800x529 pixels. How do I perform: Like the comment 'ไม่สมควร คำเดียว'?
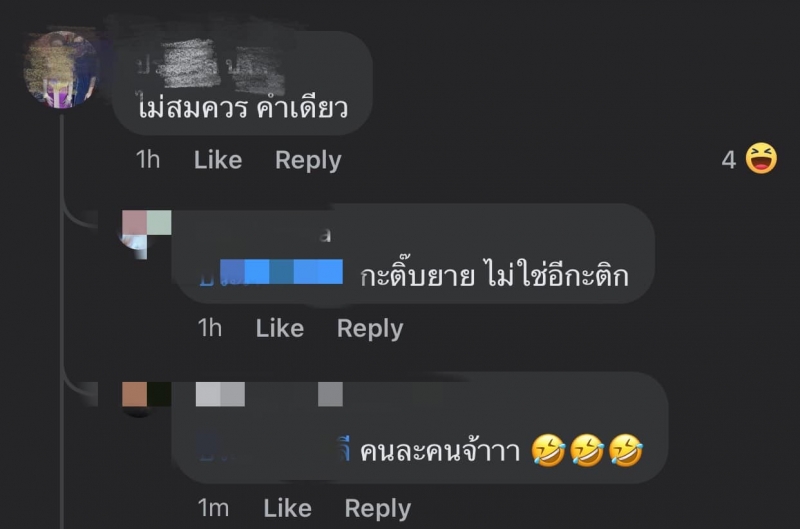(218, 160)
